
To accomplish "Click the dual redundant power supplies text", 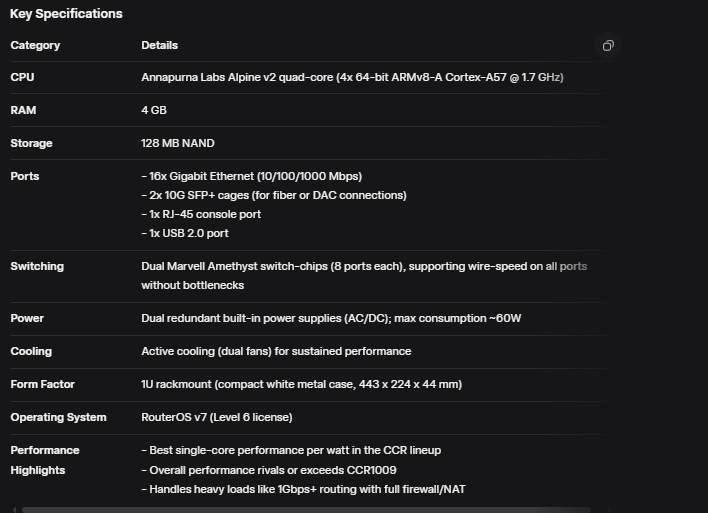I will 331,318.
